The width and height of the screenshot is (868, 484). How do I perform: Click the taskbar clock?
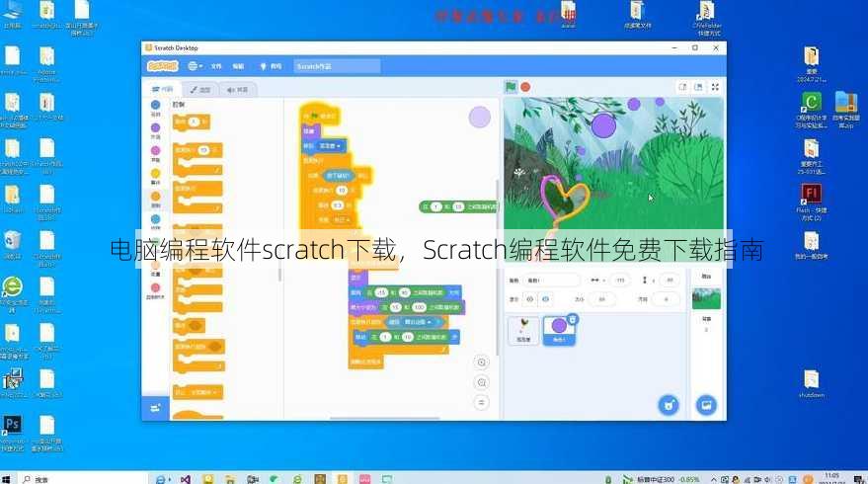point(832,479)
